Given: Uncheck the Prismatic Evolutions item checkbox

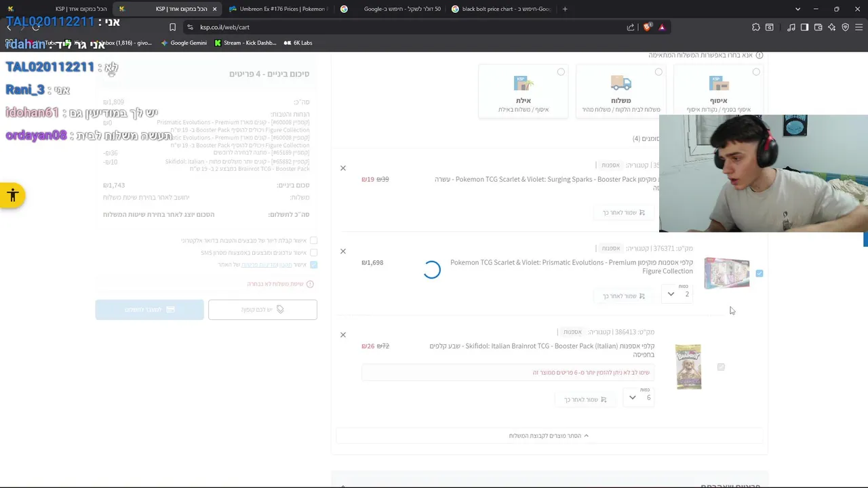Looking at the screenshot, I should coord(759,273).
